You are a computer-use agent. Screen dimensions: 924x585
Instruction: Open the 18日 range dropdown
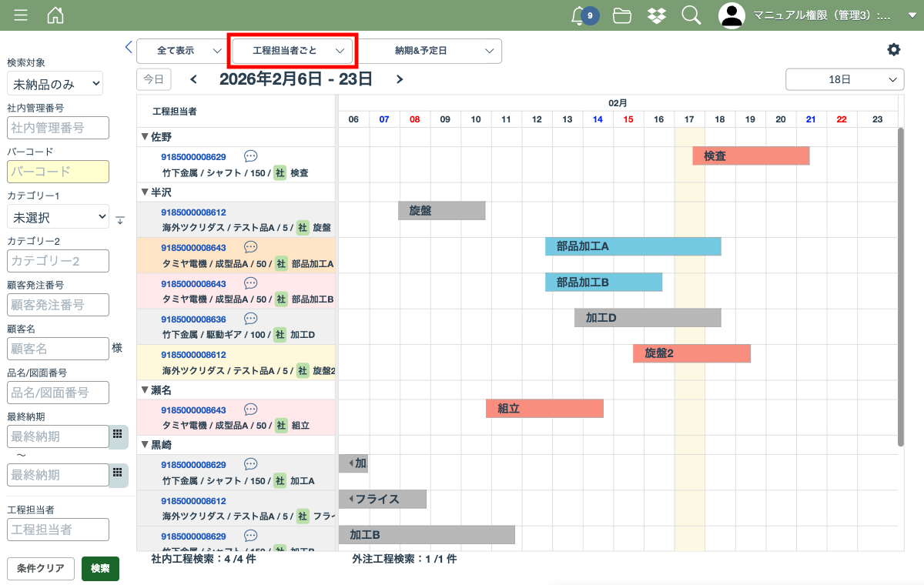pos(844,79)
